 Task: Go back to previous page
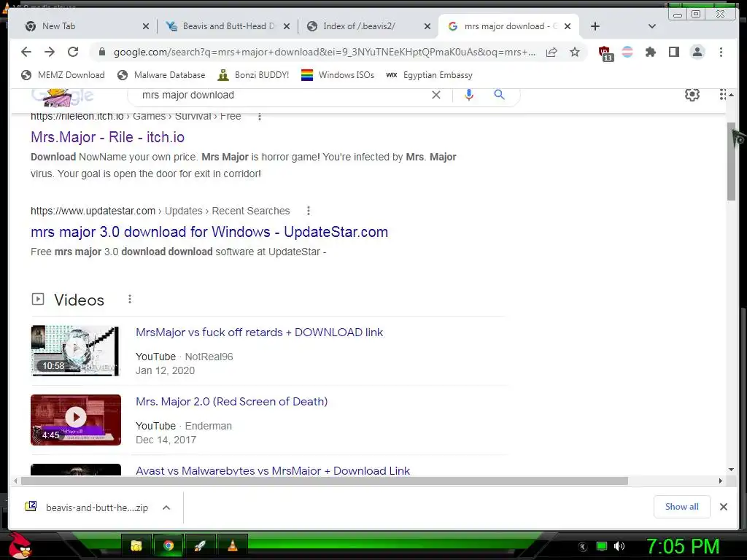click(x=26, y=52)
